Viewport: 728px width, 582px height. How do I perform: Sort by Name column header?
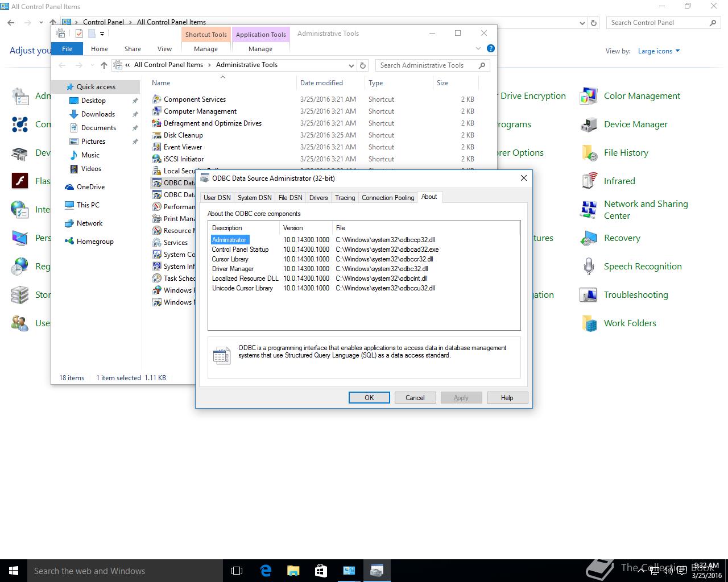pyautogui.click(x=223, y=83)
